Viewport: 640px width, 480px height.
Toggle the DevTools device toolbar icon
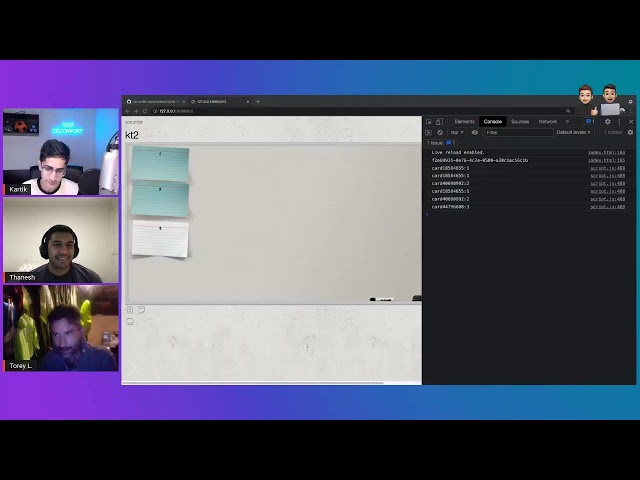(439, 122)
